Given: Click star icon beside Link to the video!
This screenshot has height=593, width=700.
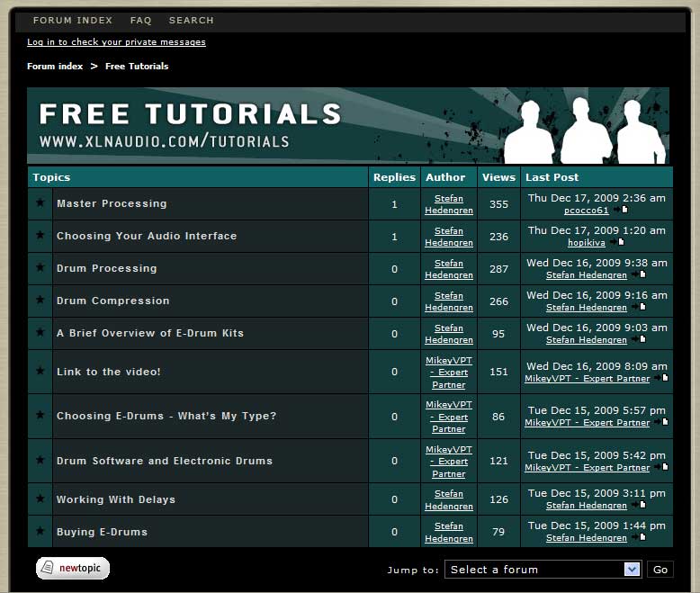Looking at the screenshot, I should tap(40, 371).
